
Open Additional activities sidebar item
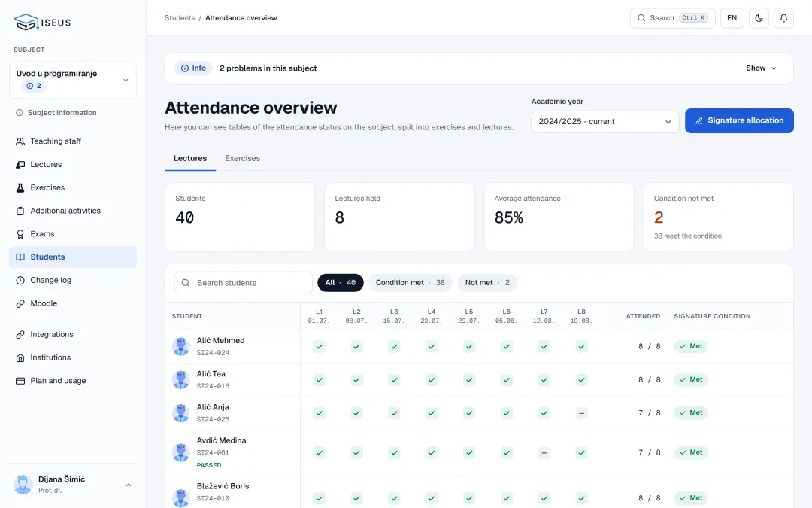pyautogui.click(x=73, y=211)
